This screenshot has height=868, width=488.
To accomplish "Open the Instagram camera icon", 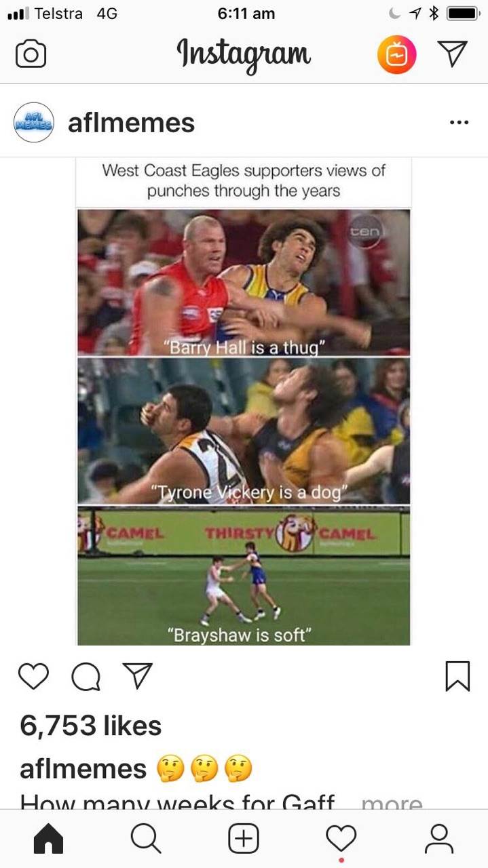I will pos(31,54).
